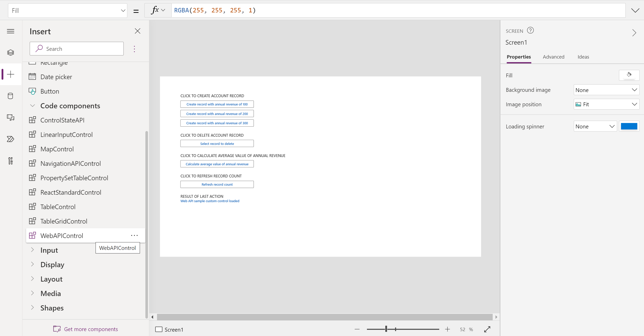Click the hamburger menu icon
The image size is (644, 336).
[10, 31]
